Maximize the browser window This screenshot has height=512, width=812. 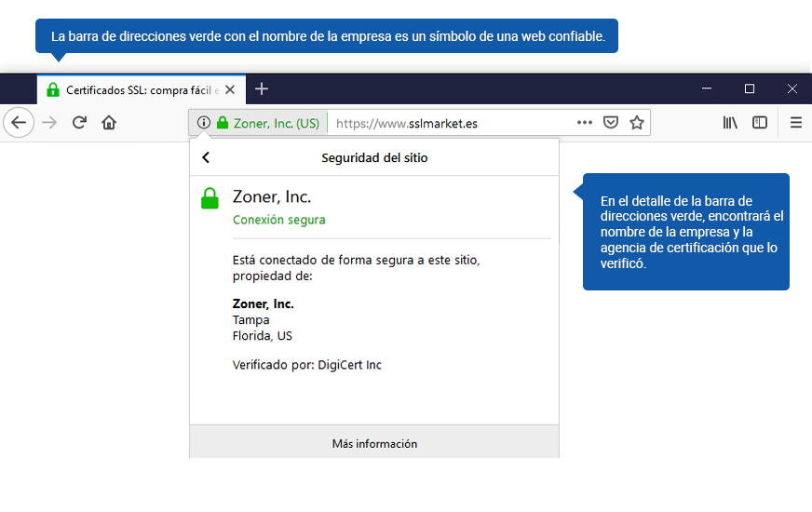tap(750, 88)
